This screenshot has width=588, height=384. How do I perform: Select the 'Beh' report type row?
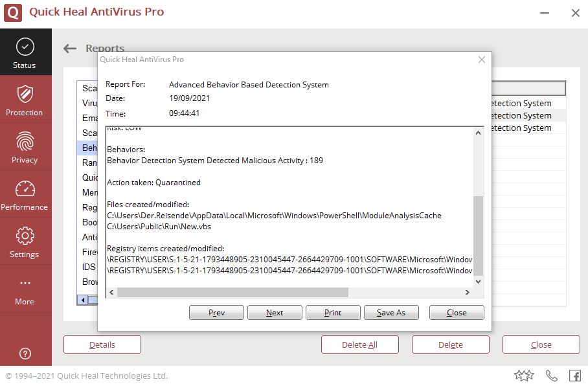[x=88, y=148]
